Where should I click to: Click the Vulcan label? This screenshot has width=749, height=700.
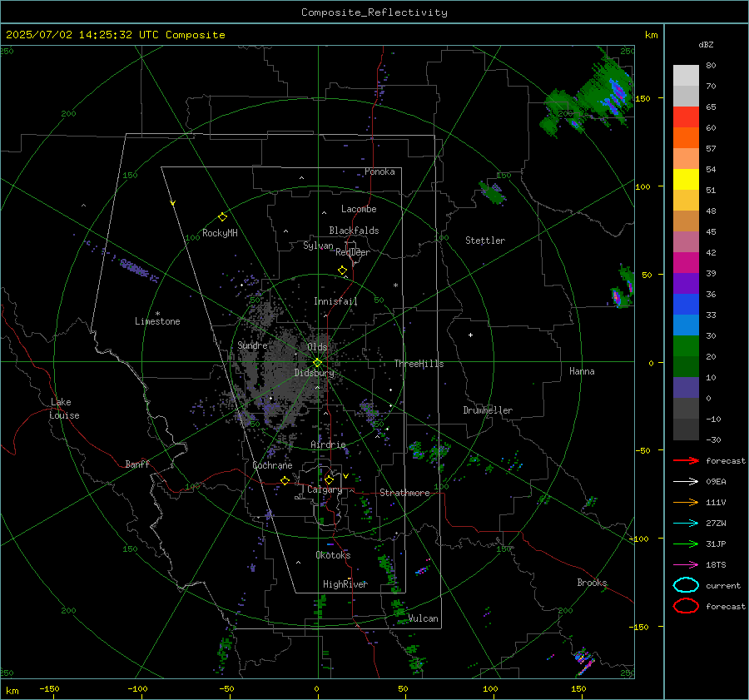tap(424, 618)
